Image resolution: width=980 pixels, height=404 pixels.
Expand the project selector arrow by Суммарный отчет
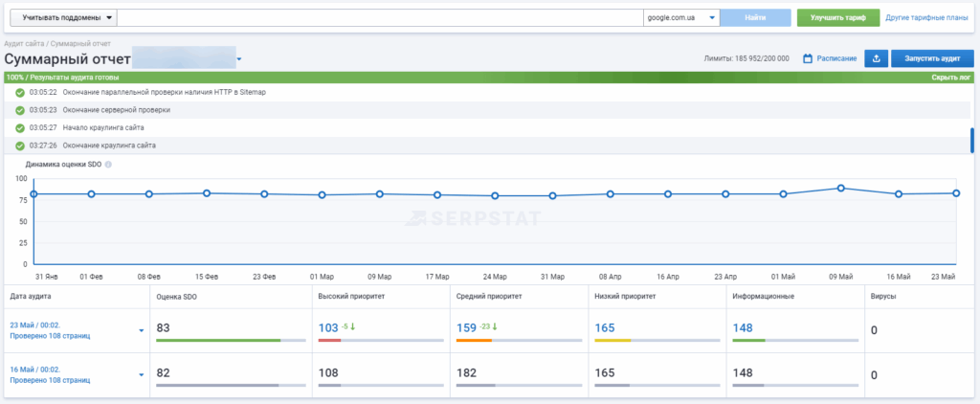[239, 59]
